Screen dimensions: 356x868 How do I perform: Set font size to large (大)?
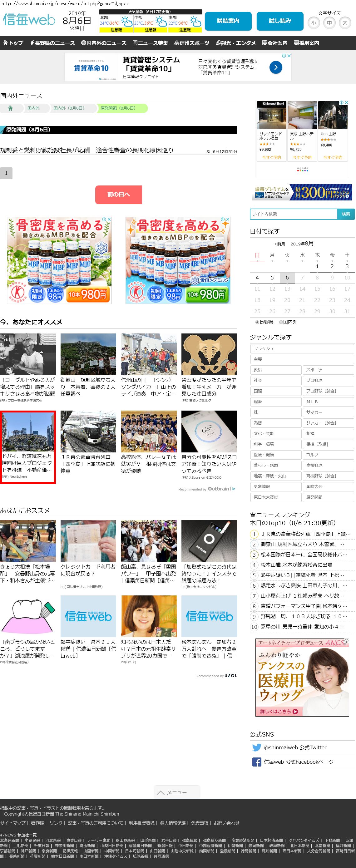(344, 23)
